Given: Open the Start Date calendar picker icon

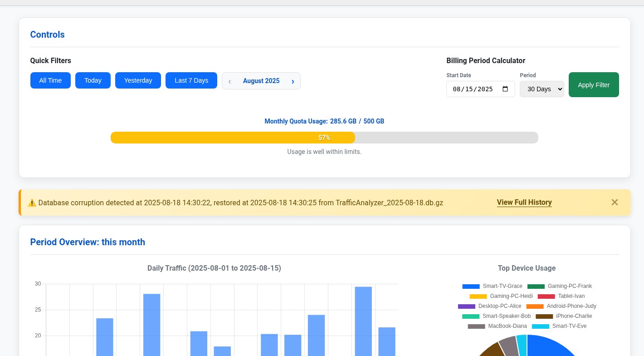Looking at the screenshot, I should (505, 89).
